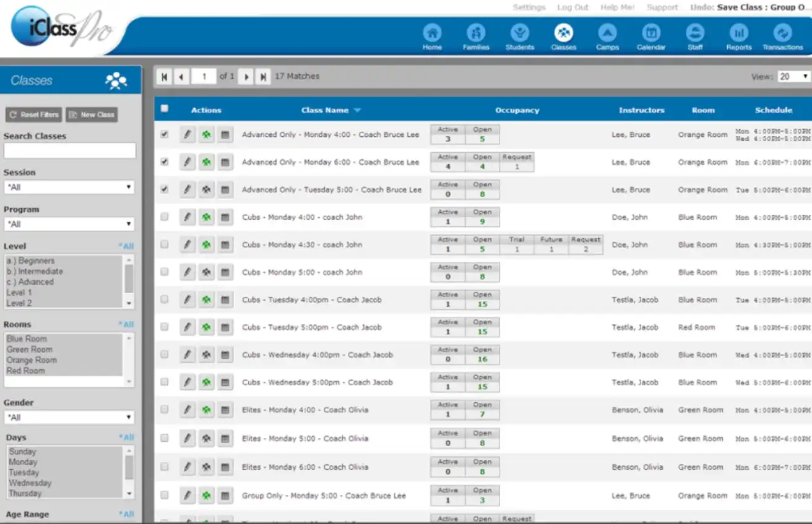Open enrollment icon for Advanced Only Monday 4:00
This screenshot has height=524, width=812.
pos(206,134)
